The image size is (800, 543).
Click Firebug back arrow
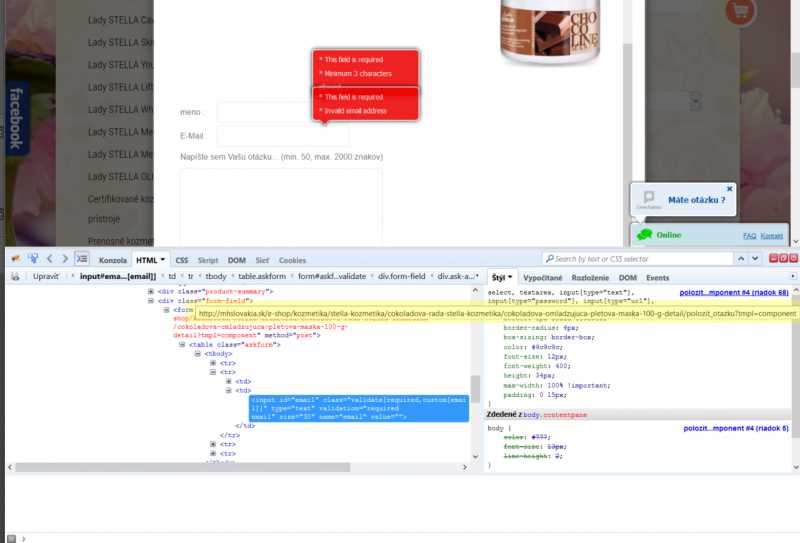pyautogui.click(x=51, y=259)
